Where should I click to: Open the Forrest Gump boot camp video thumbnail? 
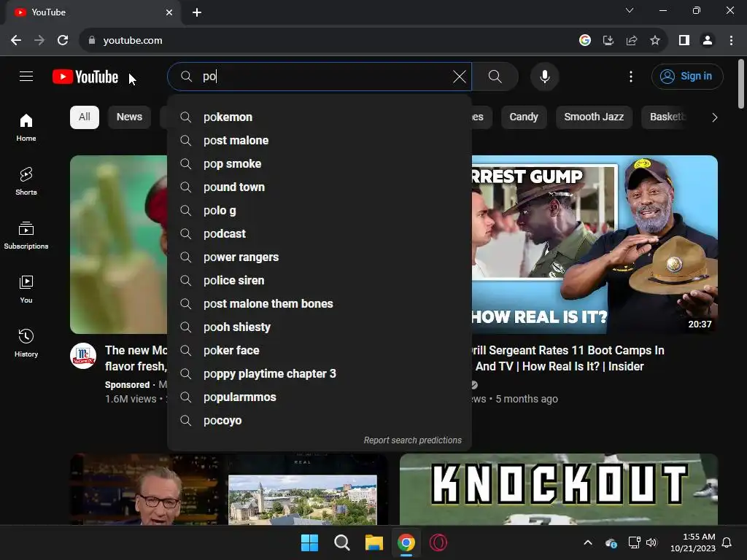pyautogui.click(x=595, y=245)
